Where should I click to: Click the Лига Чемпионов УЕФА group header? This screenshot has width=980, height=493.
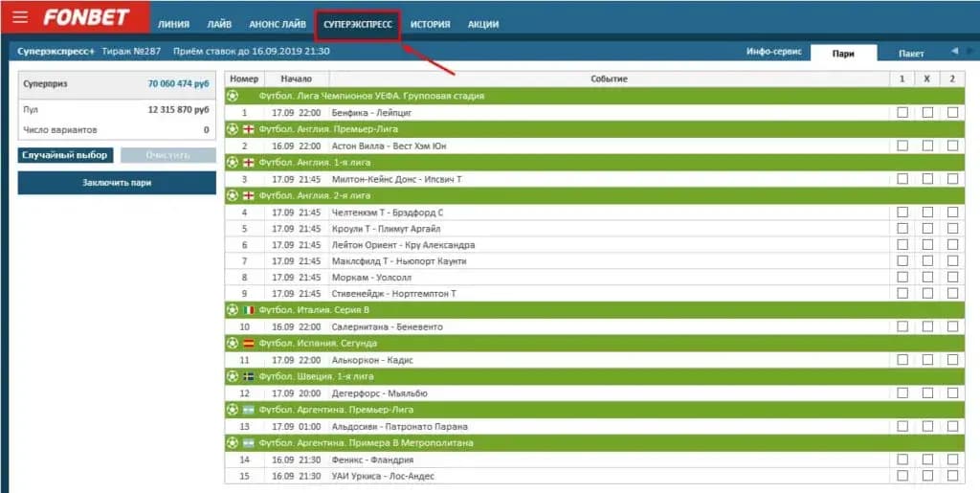point(594,97)
